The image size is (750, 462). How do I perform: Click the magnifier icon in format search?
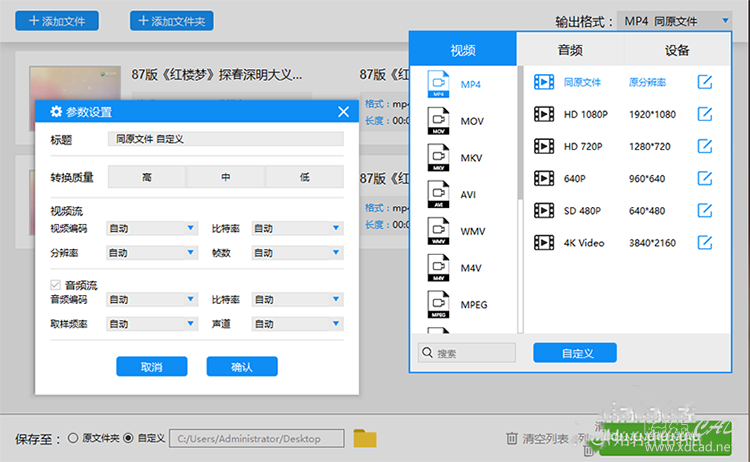coord(427,353)
